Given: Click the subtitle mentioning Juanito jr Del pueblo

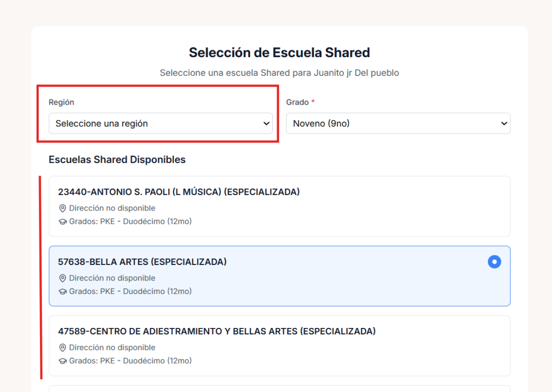Looking at the screenshot, I should click(279, 73).
